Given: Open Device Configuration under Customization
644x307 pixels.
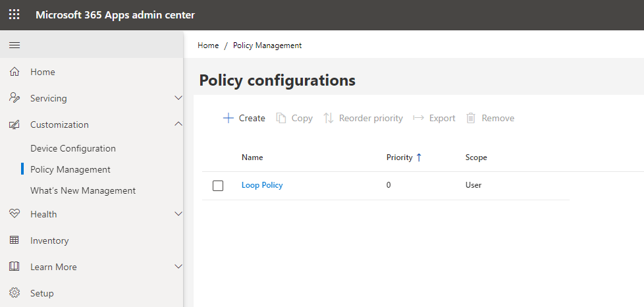Looking at the screenshot, I should pos(73,148).
